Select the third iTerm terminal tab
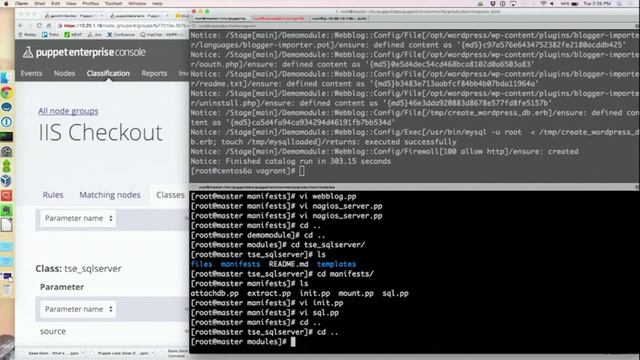640x360 pixels. point(339,18)
